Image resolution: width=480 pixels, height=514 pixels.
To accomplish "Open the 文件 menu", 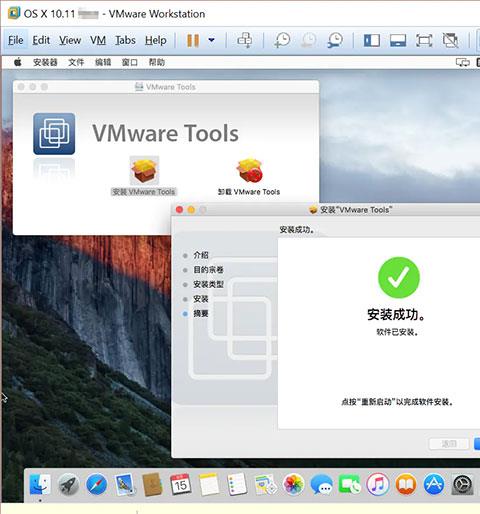I will (76, 62).
